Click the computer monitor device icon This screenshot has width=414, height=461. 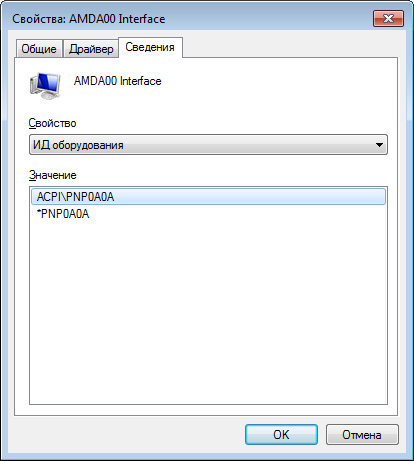pos(45,85)
